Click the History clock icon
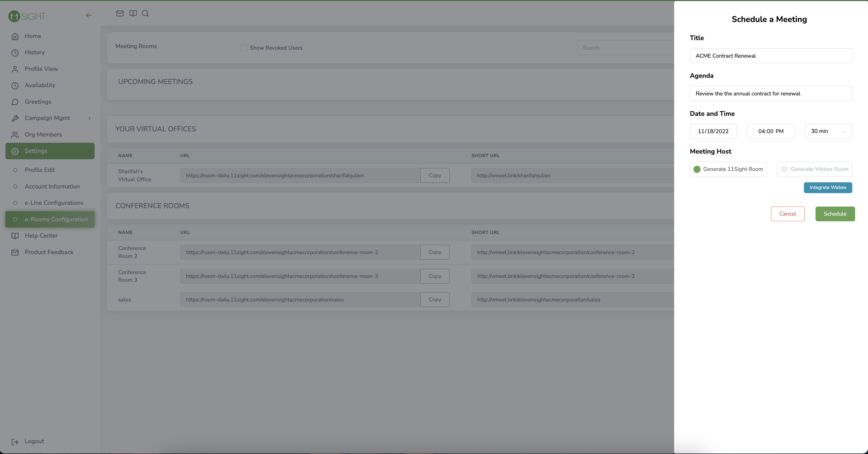The height and width of the screenshot is (454, 868). (x=15, y=52)
